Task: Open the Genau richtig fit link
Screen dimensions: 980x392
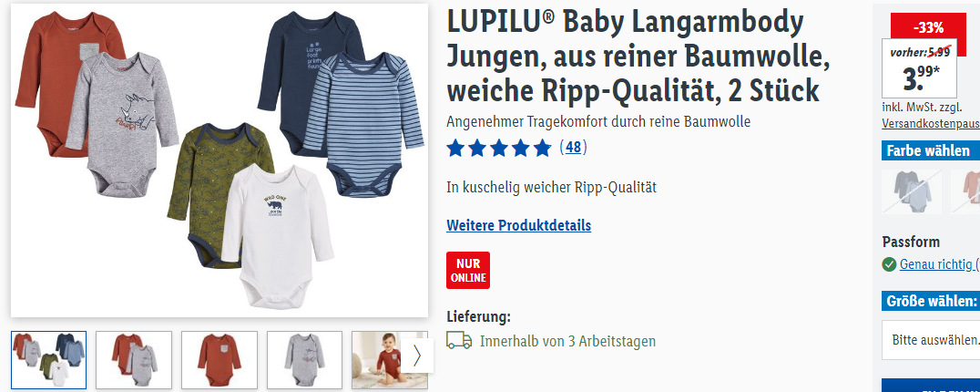Action: tap(939, 264)
